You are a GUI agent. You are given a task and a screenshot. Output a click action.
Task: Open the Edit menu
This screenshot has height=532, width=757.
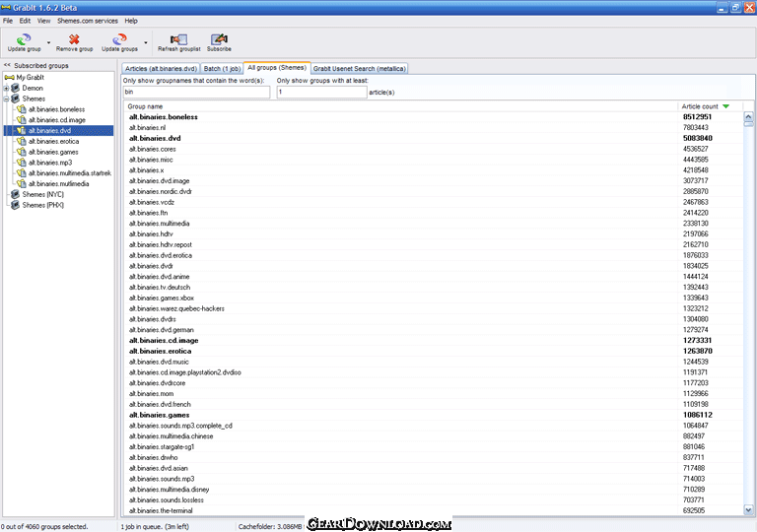tap(25, 21)
